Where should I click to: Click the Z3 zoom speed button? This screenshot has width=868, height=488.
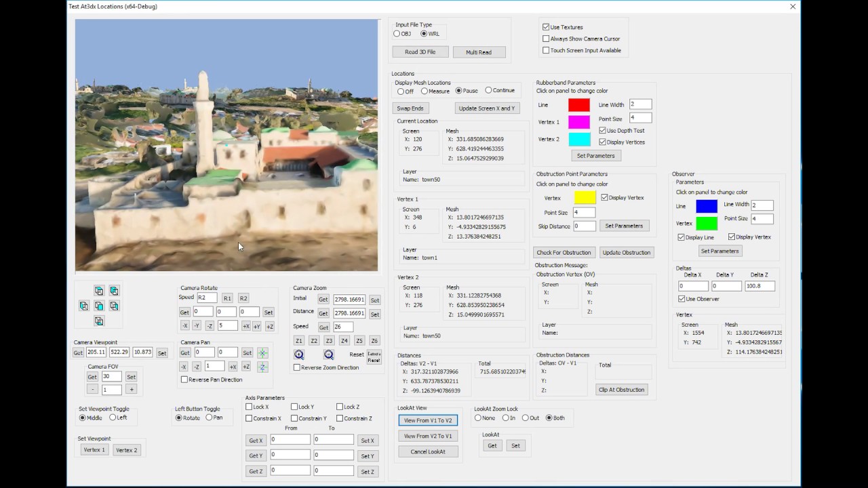click(x=329, y=341)
